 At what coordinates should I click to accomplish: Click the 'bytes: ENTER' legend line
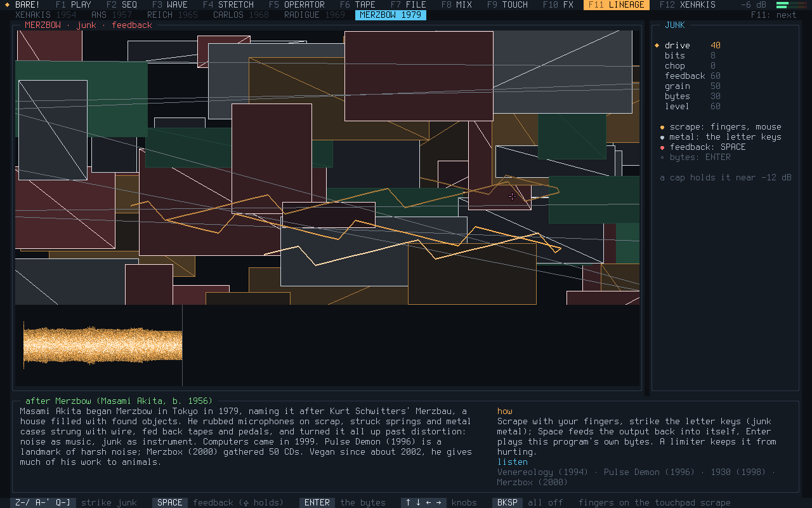click(x=695, y=157)
